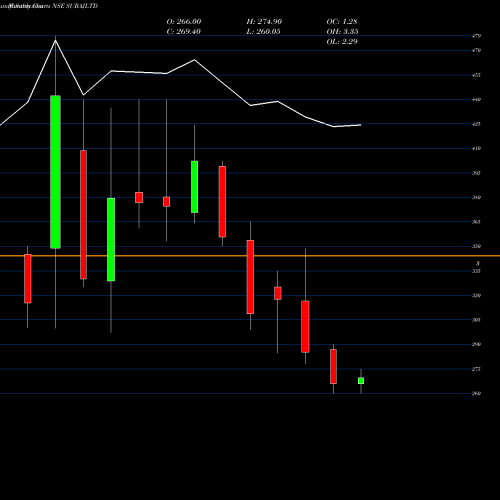Viewport: 500px width, 500px height.
Task: Click the 350 price axis label
Action: click(x=476, y=246)
